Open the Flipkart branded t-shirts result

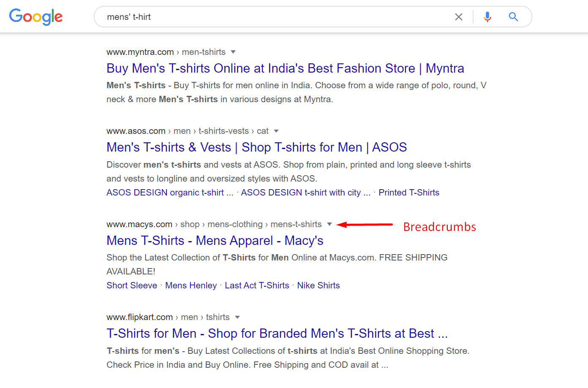[277, 333]
